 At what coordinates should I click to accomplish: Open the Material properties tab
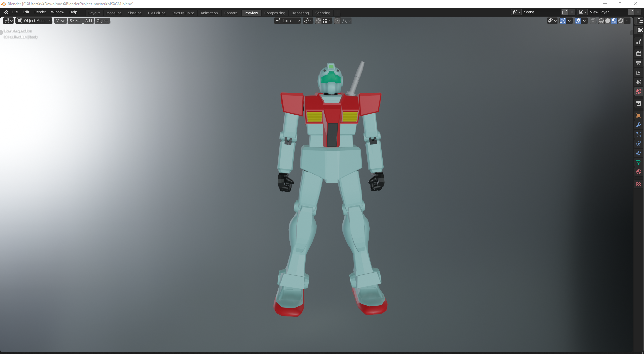tap(639, 172)
